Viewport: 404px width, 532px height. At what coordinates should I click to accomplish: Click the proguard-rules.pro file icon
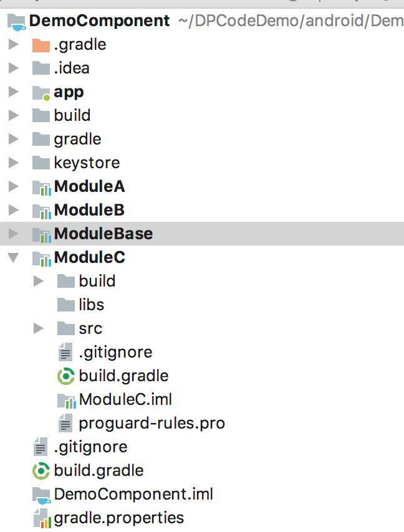[65, 424]
